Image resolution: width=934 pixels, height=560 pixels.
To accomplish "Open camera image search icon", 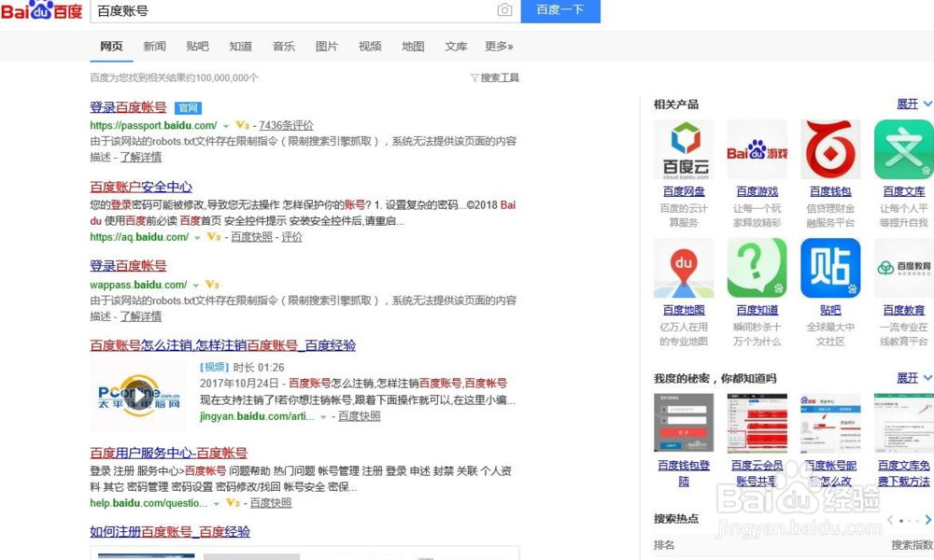I will coord(504,10).
